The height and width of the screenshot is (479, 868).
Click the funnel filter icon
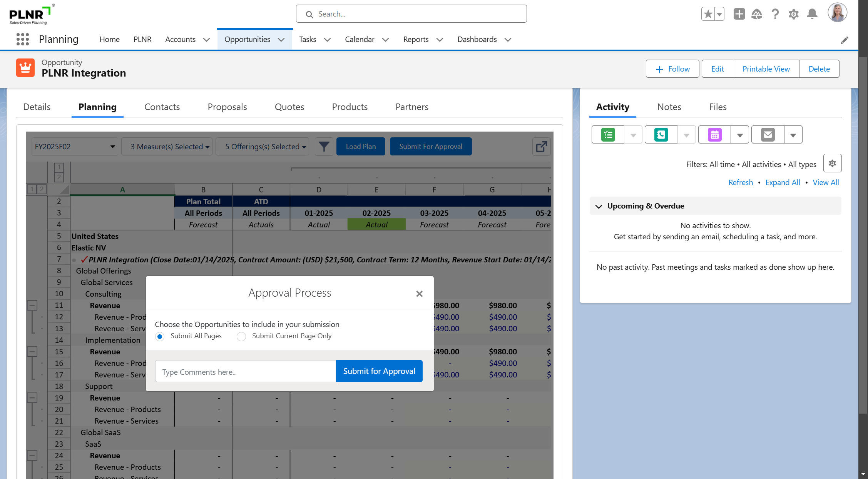[324, 147]
